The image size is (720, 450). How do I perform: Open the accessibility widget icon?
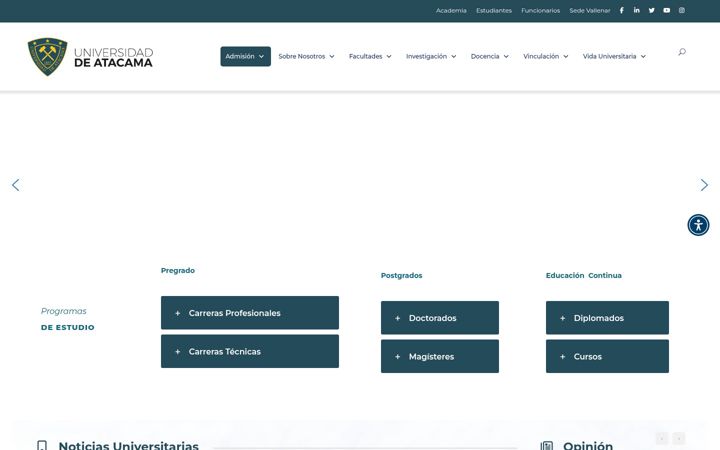pyautogui.click(x=698, y=225)
